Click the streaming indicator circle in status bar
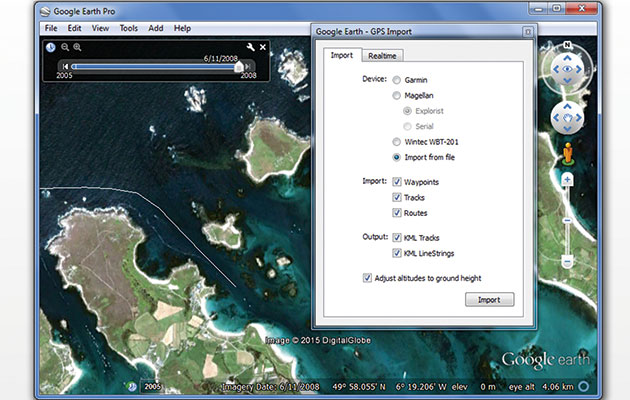630x400 pixels. coord(583,386)
